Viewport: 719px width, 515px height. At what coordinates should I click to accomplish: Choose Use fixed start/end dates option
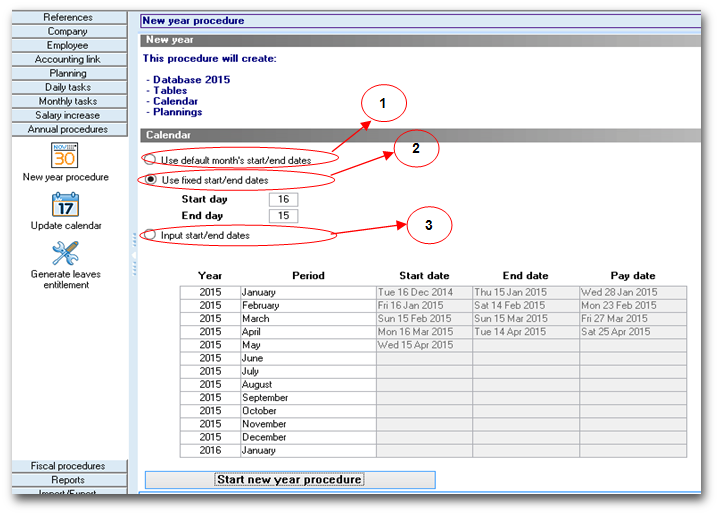click(x=150, y=180)
